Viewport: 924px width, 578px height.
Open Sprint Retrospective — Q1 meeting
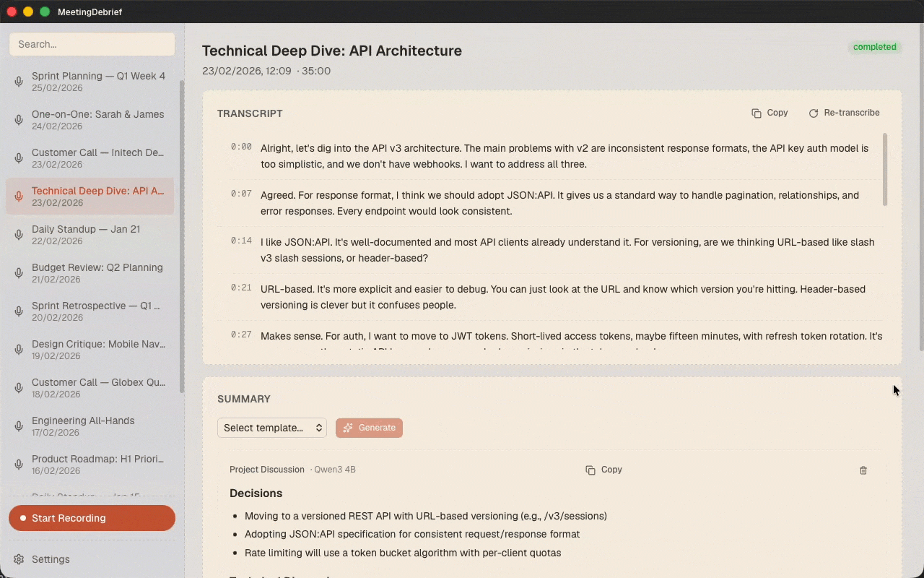[90, 311]
